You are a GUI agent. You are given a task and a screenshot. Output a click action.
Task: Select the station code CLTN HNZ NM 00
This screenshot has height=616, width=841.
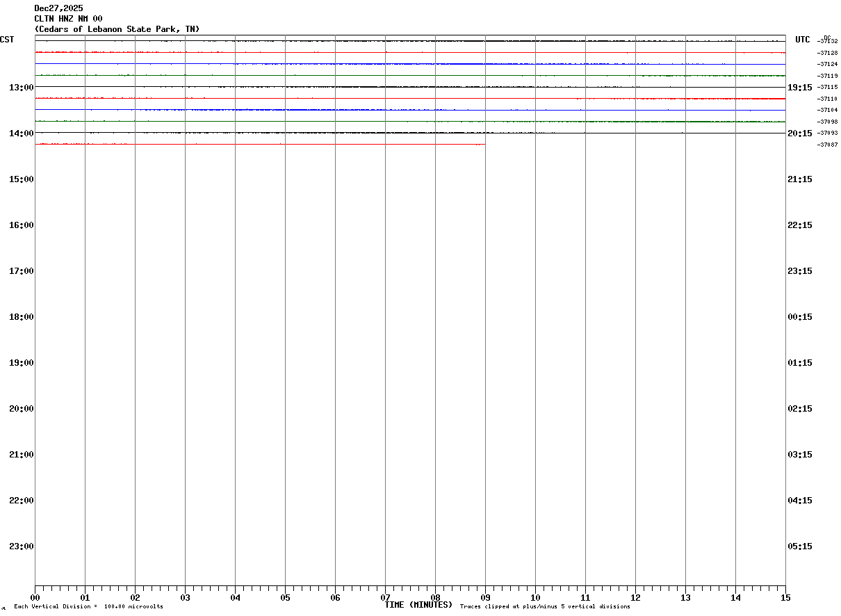(68, 19)
